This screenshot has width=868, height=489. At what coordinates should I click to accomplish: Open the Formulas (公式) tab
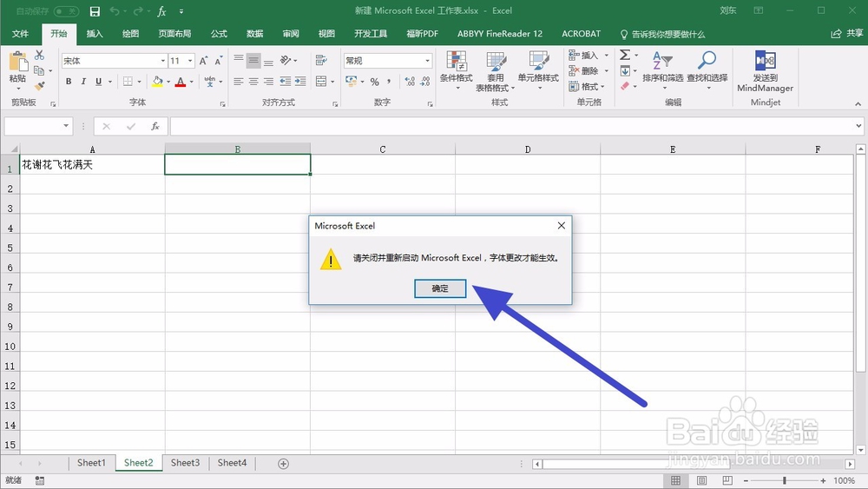coord(219,34)
